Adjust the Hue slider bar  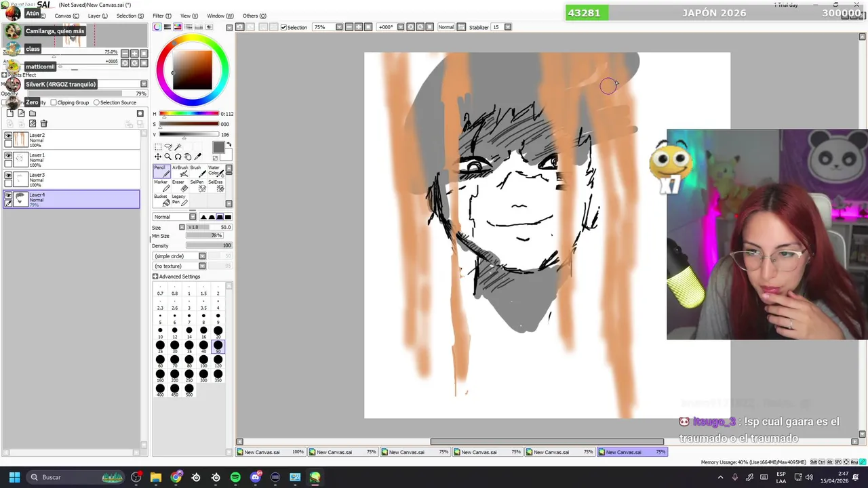[189, 114]
